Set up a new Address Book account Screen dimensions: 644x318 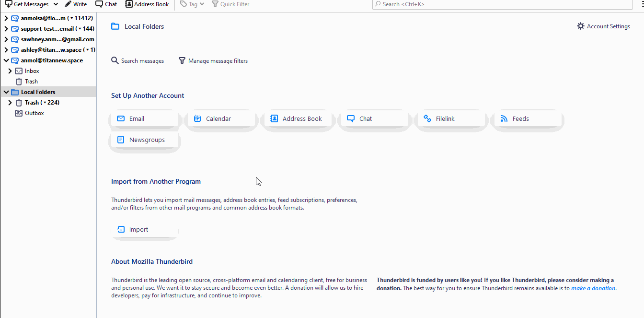pos(298,118)
